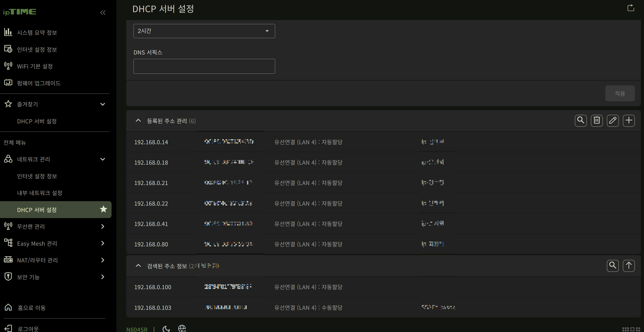
Task: Toggle the DHCP 서버 설정 favorite star
Action: point(103,209)
